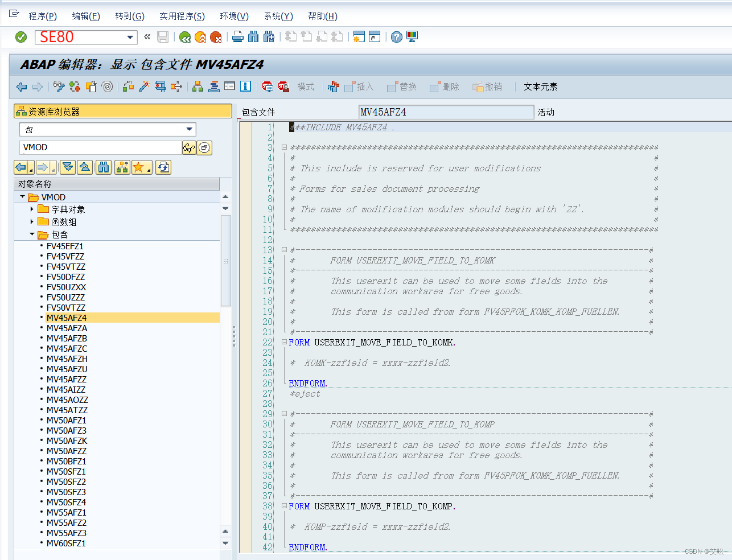Expand the 字典对象 folder
The width and height of the screenshot is (732, 560).
pos(32,209)
